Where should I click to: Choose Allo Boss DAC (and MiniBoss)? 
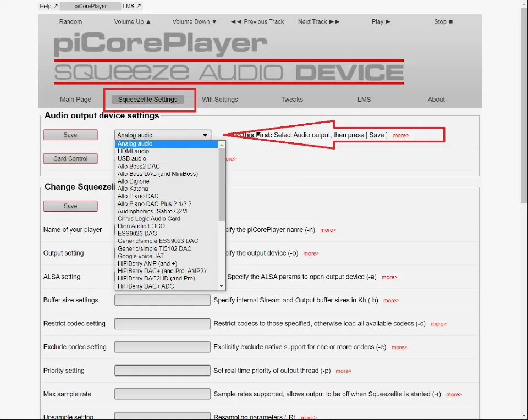click(166, 174)
